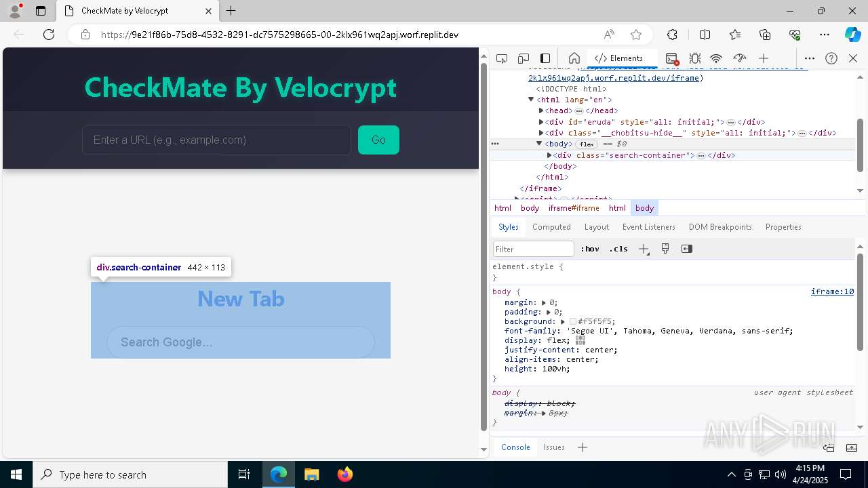Close the DevTools panel
The width and height of the screenshot is (868, 488).
[x=853, y=58]
